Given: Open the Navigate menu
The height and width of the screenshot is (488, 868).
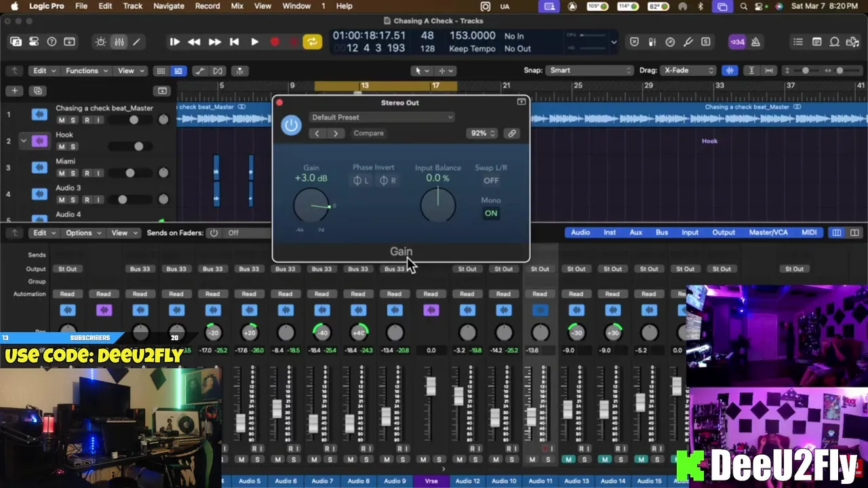Looking at the screenshot, I should [x=168, y=6].
